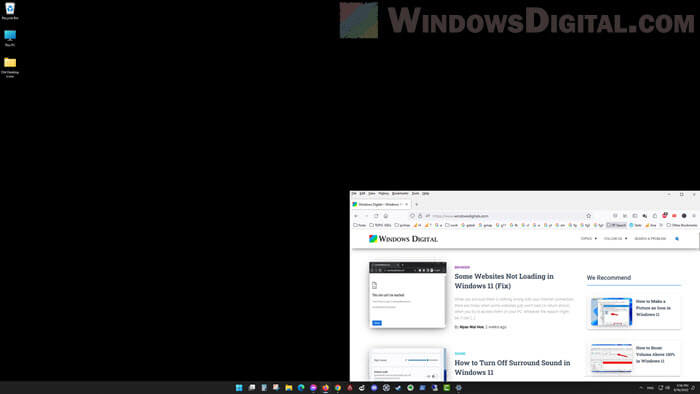
Task: Open the Task View taskbar icon
Action: tap(252, 388)
